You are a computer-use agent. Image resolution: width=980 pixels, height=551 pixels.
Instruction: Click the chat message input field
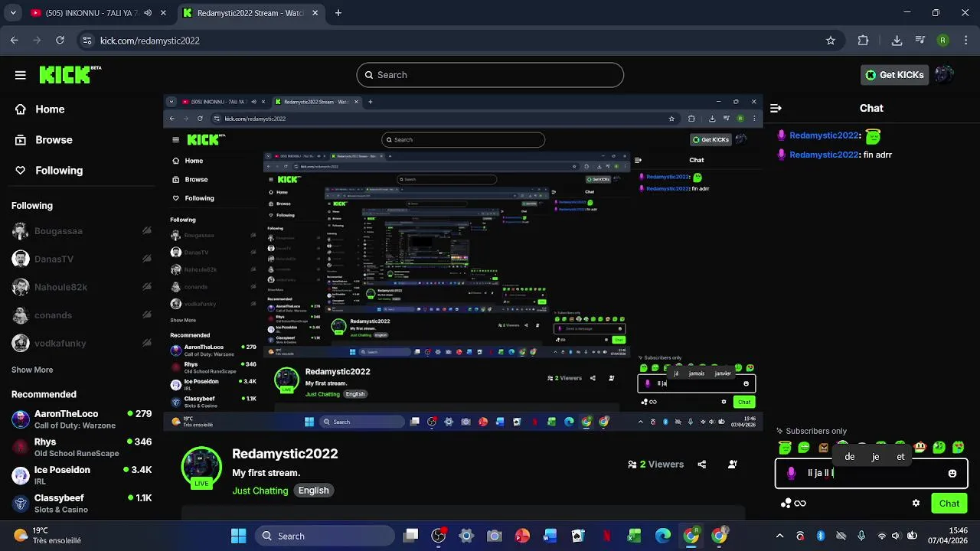[x=871, y=473]
